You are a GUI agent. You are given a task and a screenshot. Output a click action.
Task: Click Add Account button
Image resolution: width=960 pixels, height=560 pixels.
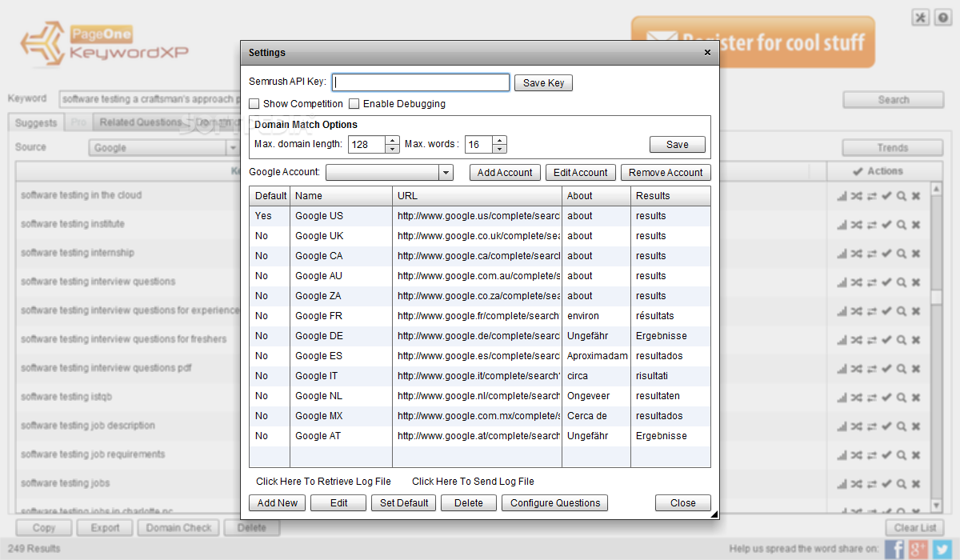click(505, 173)
